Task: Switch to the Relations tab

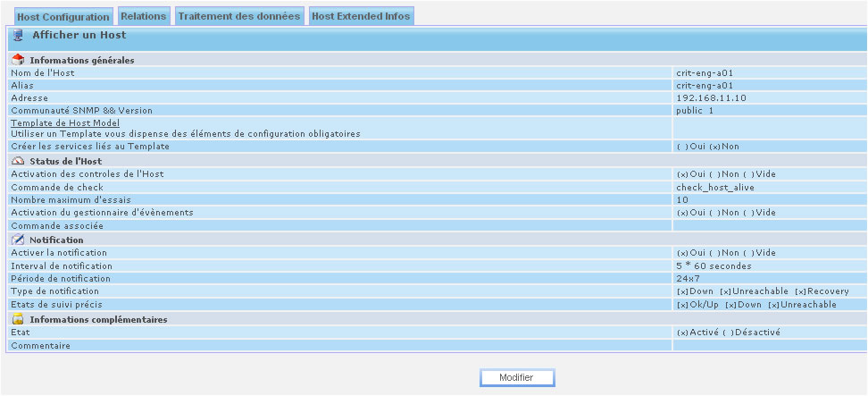Action: point(143,16)
